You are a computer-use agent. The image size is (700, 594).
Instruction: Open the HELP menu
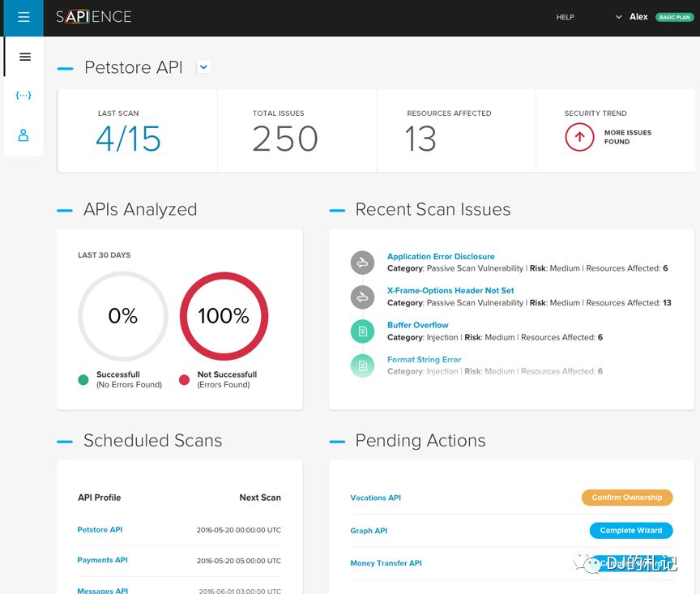[565, 17]
